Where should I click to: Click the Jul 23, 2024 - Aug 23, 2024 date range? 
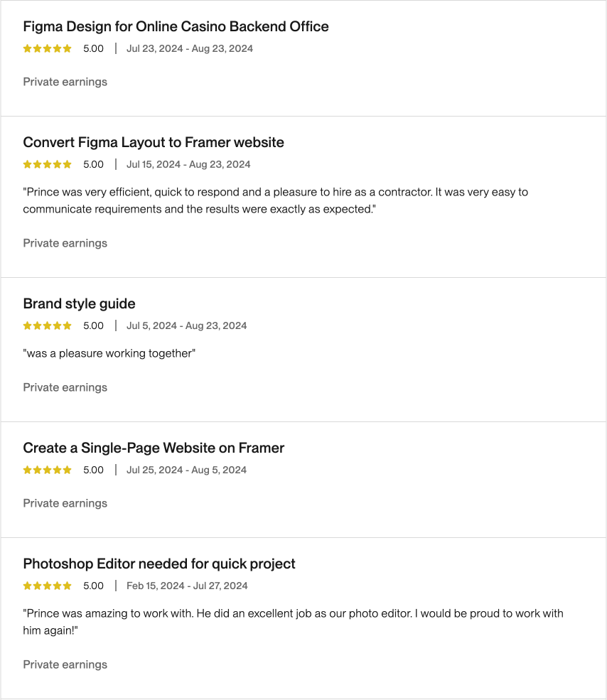point(190,49)
